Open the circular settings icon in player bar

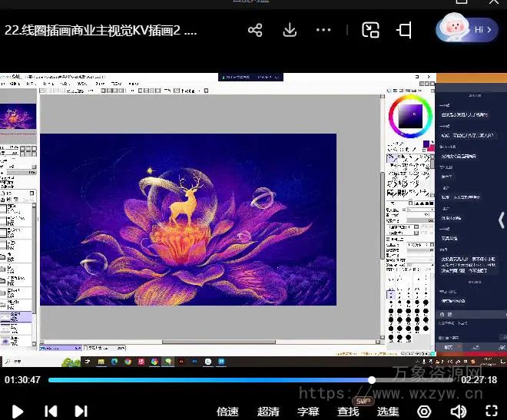(x=424, y=411)
